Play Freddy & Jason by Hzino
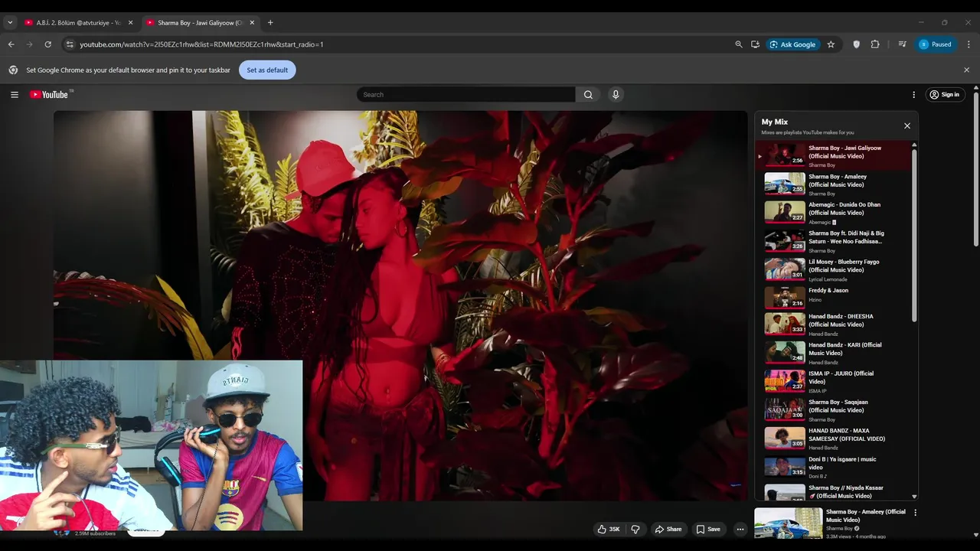The height and width of the screenshot is (551, 980). coord(834,297)
